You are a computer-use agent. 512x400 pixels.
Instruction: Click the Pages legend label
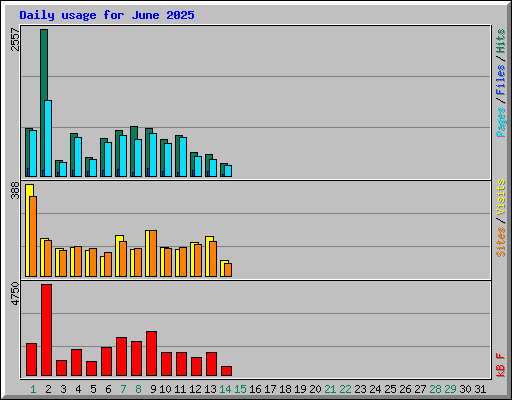(x=501, y=122)
